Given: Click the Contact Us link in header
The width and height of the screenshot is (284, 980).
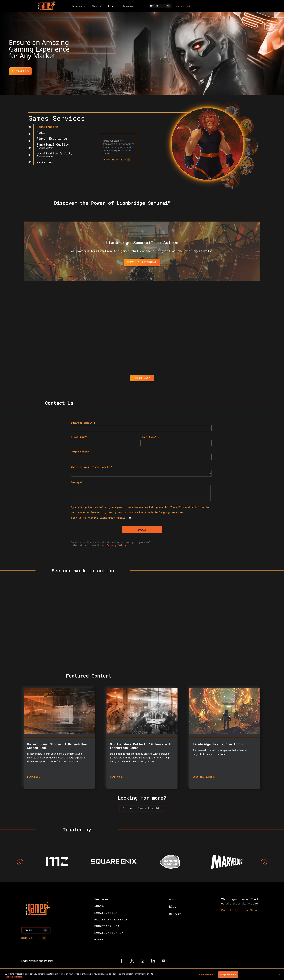Looking at the screenshot, I should coord(183,6).
